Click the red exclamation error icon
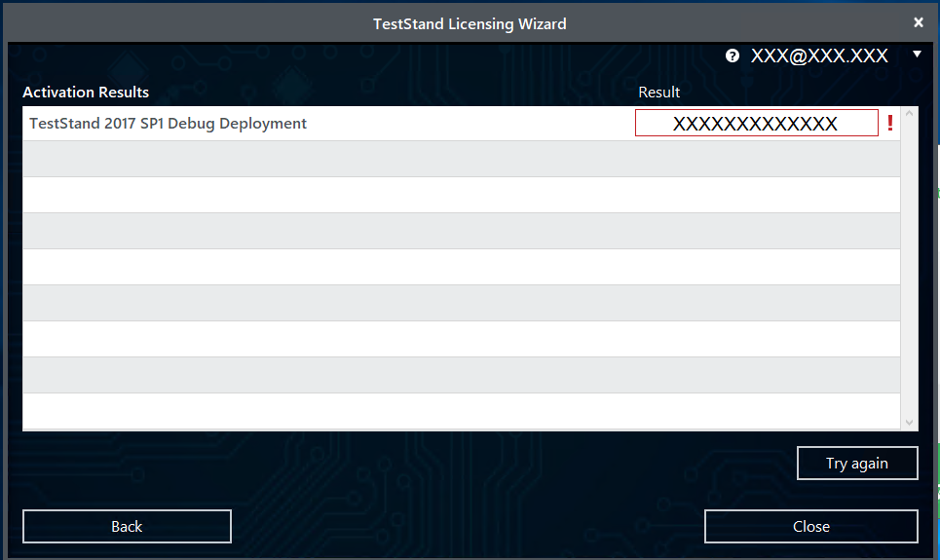Image resolution: width=940 pixels, height=560 pixels. tap(890, 123)
